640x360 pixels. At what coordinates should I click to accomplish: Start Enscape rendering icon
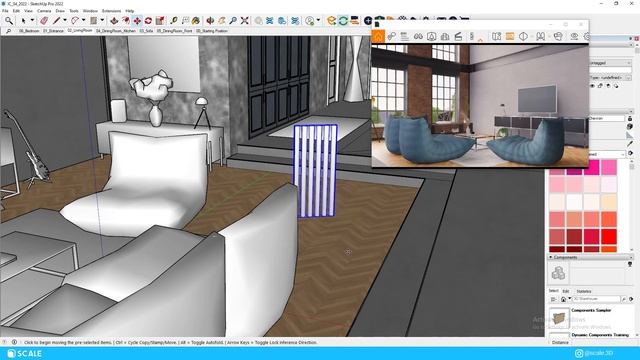tap(331, 20)
